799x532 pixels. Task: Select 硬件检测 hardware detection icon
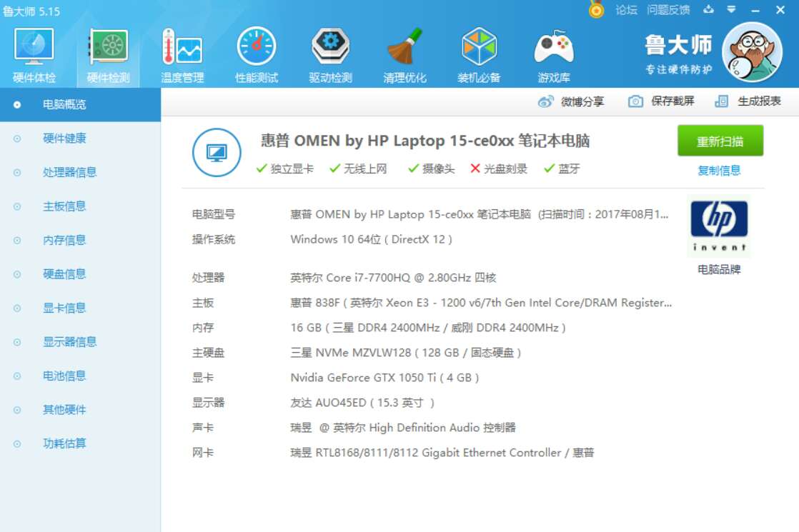click(108, 55)
